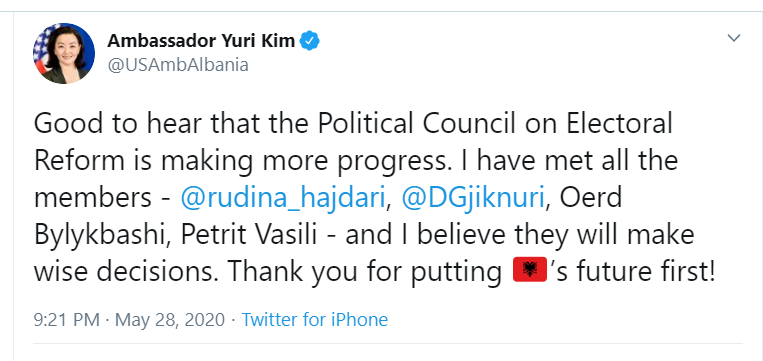
Task: Open the Twitter for iPhone source link
Action: 315,320
